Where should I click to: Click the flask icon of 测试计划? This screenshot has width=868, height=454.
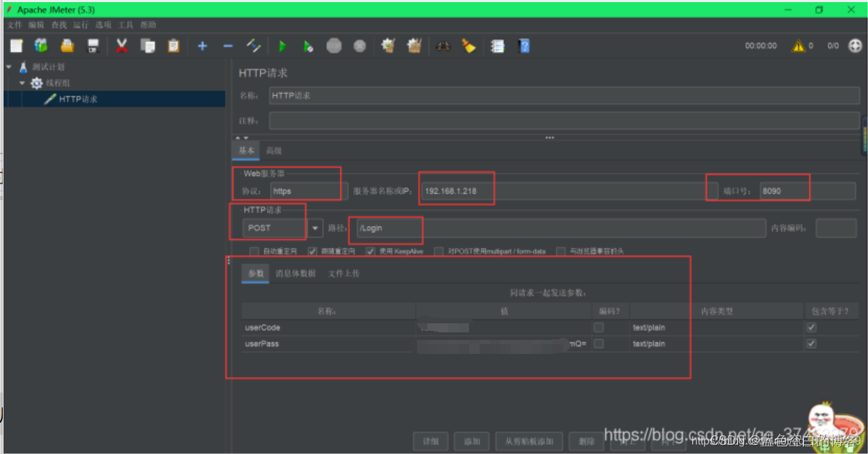click(x=24, y=67)
